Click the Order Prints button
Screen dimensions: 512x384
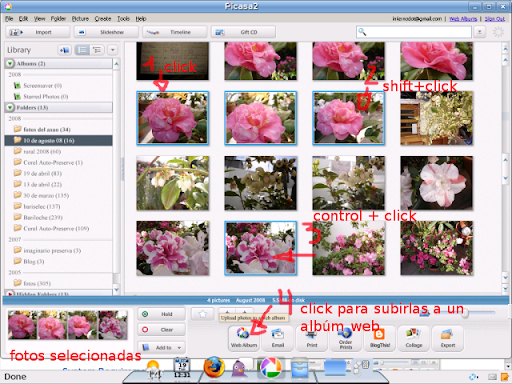pos(346,338)
